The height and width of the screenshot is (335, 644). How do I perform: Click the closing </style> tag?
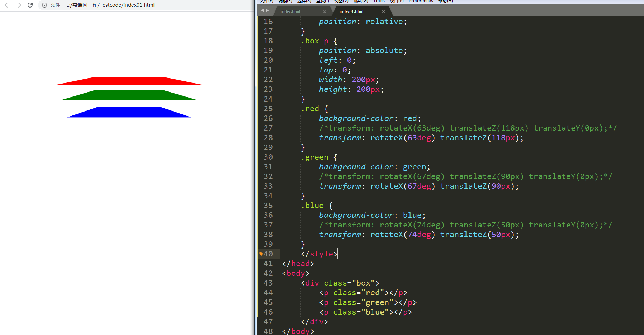(x=319, y=254)
